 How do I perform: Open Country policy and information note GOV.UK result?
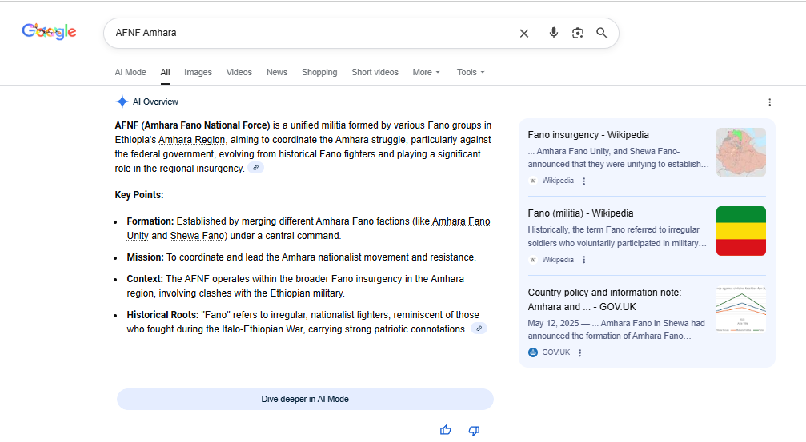point(604,300)
